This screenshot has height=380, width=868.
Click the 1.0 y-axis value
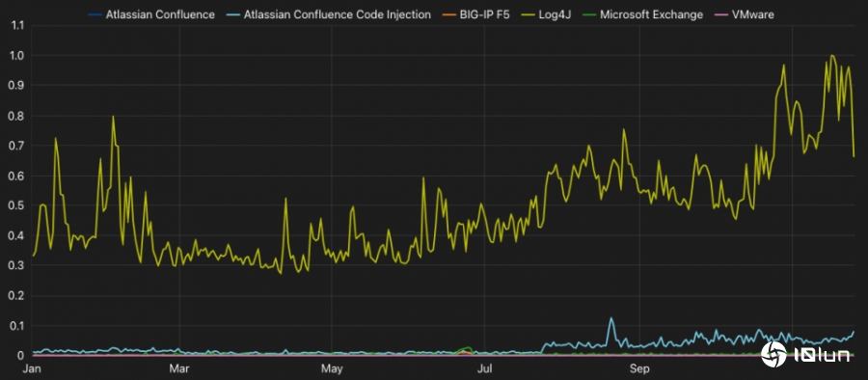[x=16, y=55]
